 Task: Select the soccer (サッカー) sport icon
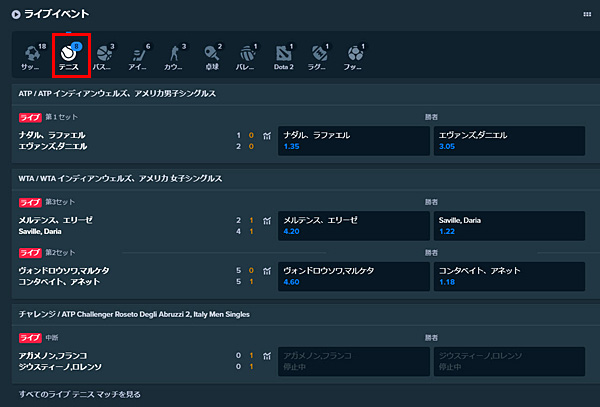tap(32, 56)
